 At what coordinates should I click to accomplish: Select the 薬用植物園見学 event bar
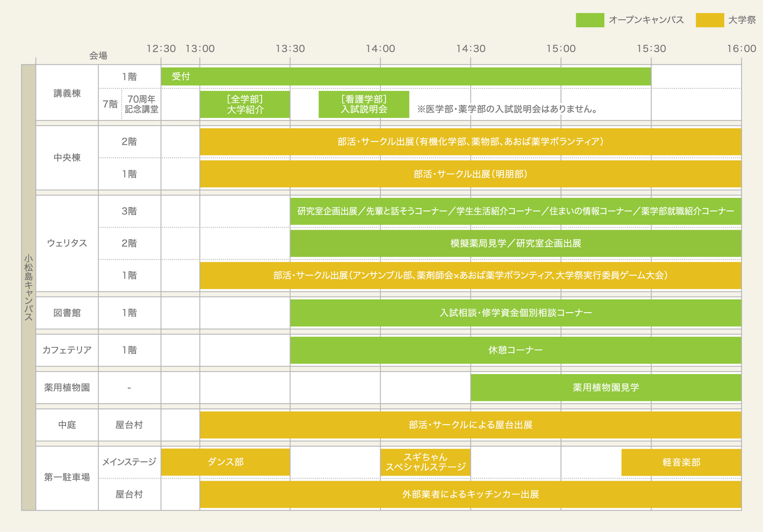click(x=606, y=387)
